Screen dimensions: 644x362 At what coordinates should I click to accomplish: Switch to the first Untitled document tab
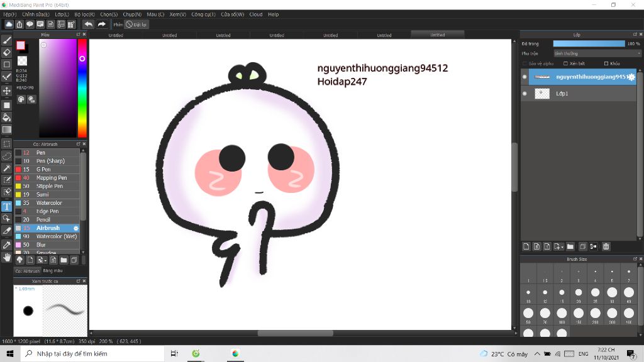coord(116,35)
